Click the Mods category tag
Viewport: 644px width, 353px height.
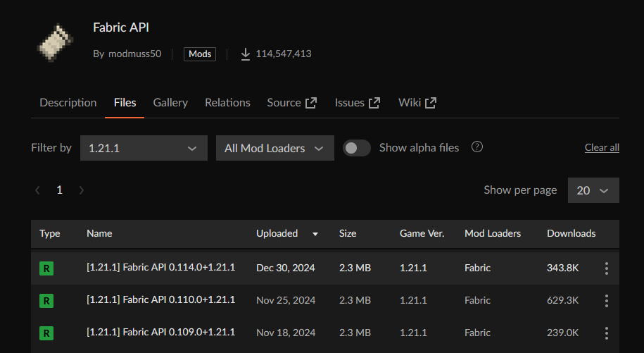[x=200, y=54]
